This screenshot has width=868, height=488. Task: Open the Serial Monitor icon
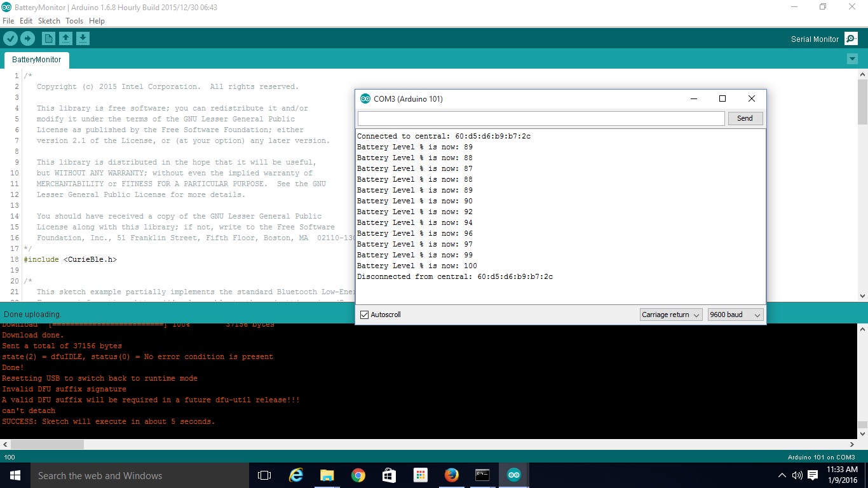[x=850, y=38]
